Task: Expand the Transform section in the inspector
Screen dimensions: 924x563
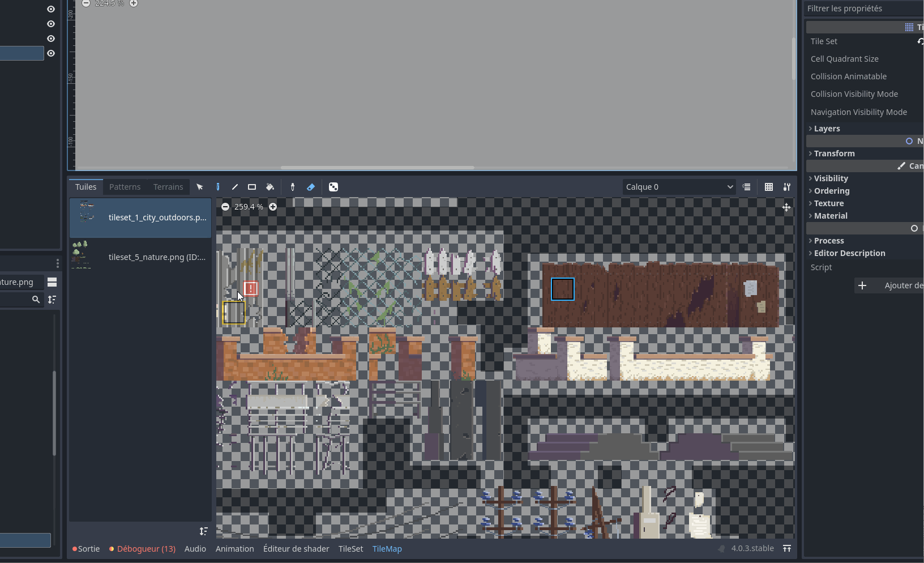Action: point(835,153)
